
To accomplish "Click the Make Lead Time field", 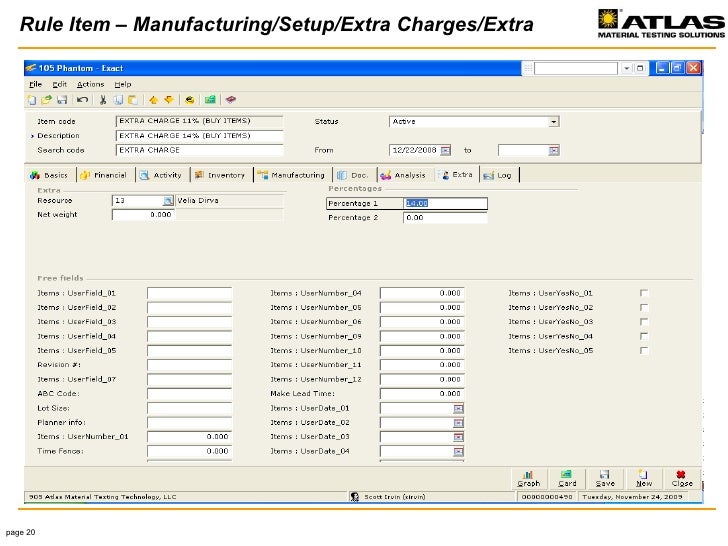I will (x=422, y=394).
